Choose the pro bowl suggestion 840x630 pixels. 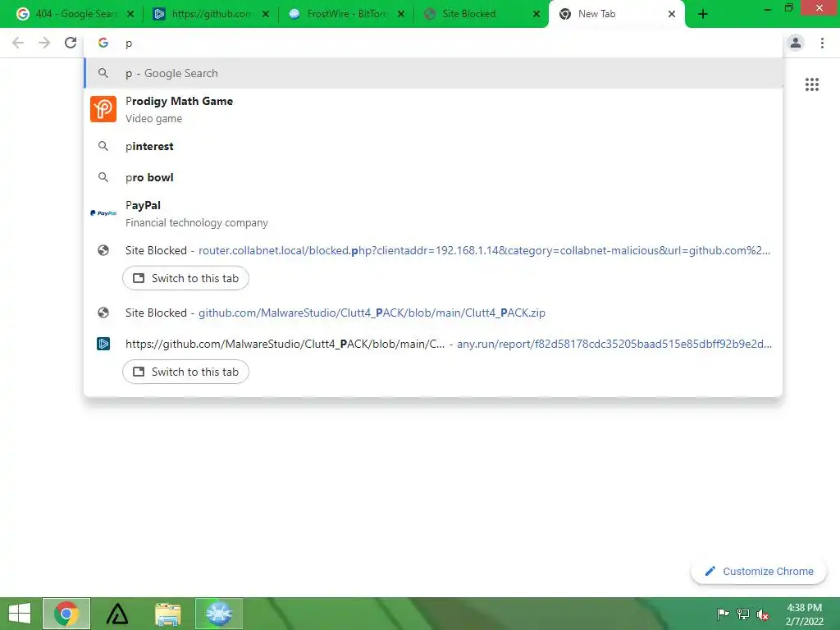coord(433,177)
